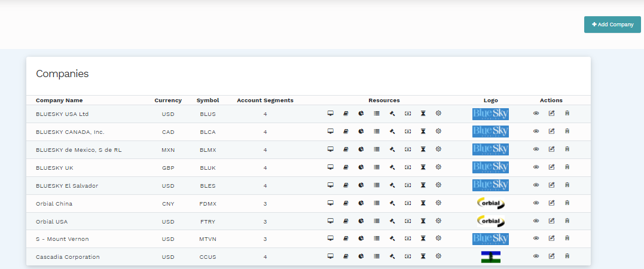Image resolution: width=644 pixels, height=269 pixels.
Task: Click gavel icon for BLUESKY El Salvador
Action: [392, 185]
